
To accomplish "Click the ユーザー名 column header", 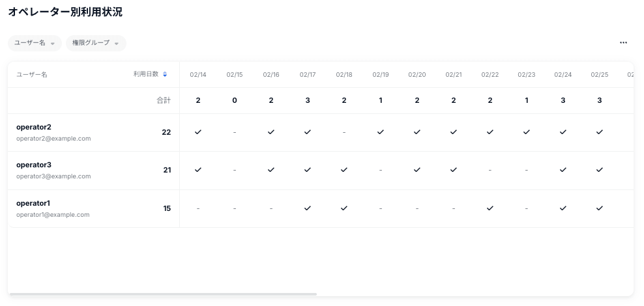I will [32, 75].
